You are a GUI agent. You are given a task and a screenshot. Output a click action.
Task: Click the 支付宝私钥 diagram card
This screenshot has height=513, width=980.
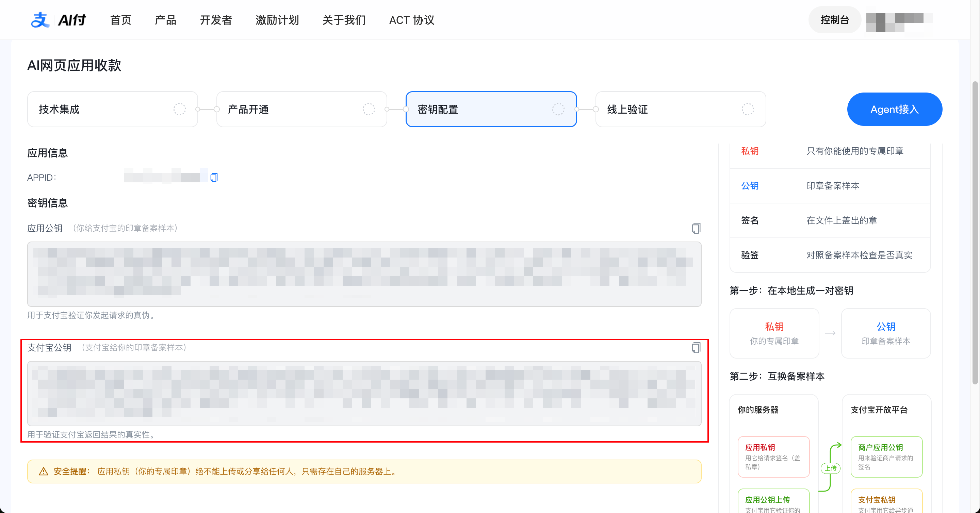pyautogui.click(x=886, y=501)
